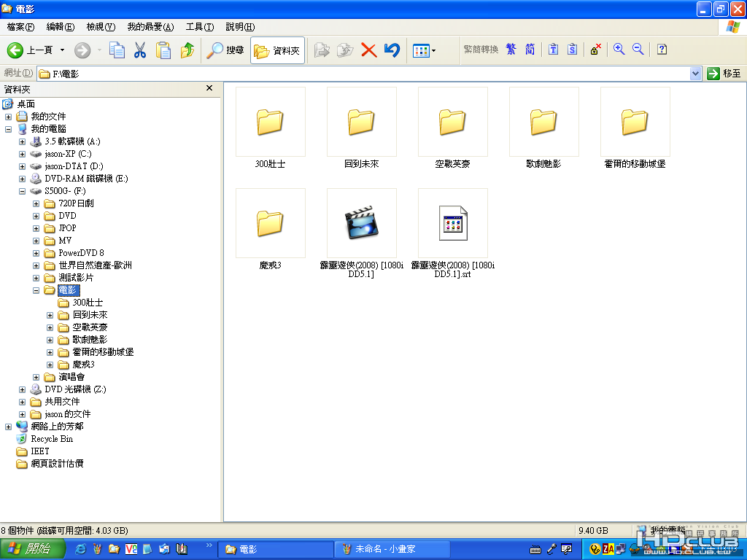Click the 開始 Start button
Viewport: 747px width, 560px height.
click(32, 549)
